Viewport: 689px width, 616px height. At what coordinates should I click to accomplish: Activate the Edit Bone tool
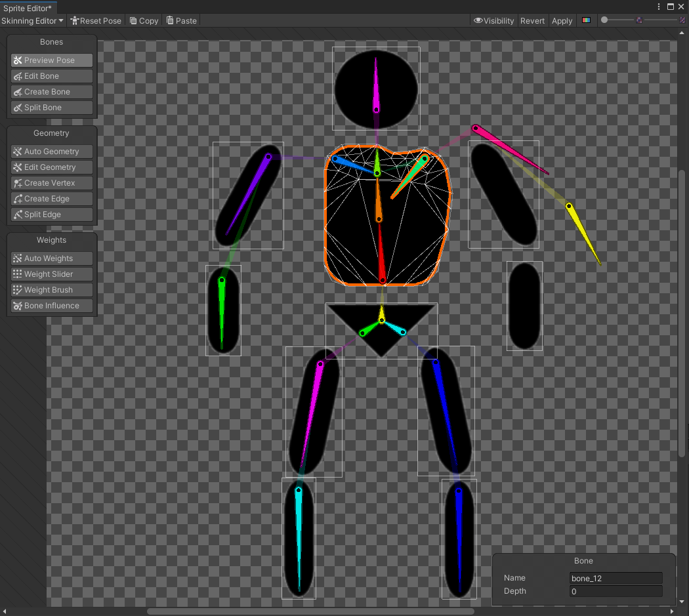51,75
